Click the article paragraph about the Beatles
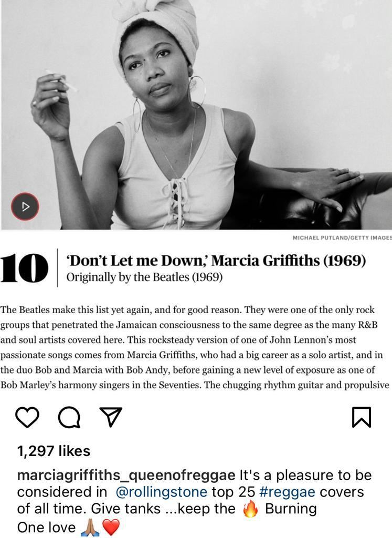Viewport: 392px width, 538px height. pyautogui.click(x=195, y=347)
